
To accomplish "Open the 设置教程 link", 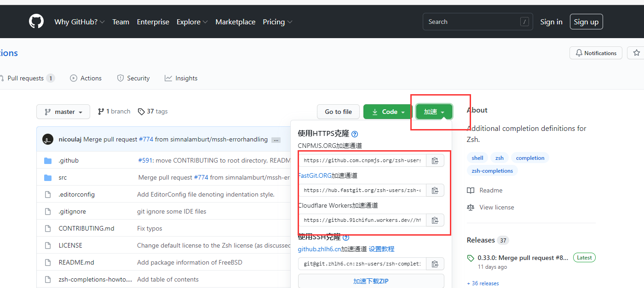I will [381, 248].
